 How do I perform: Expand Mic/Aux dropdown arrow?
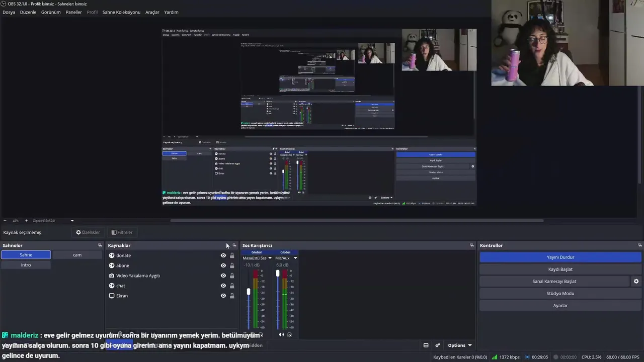(295, 258)
